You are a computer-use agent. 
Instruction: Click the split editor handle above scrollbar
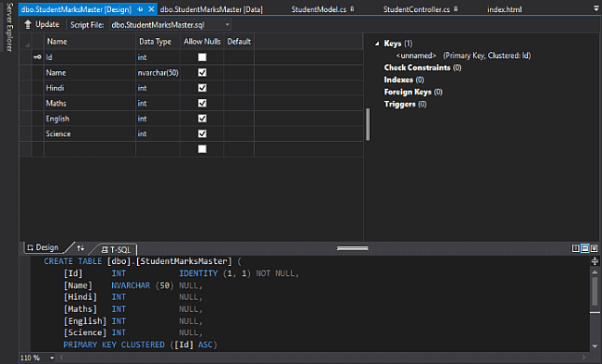(x=595, y=261)
